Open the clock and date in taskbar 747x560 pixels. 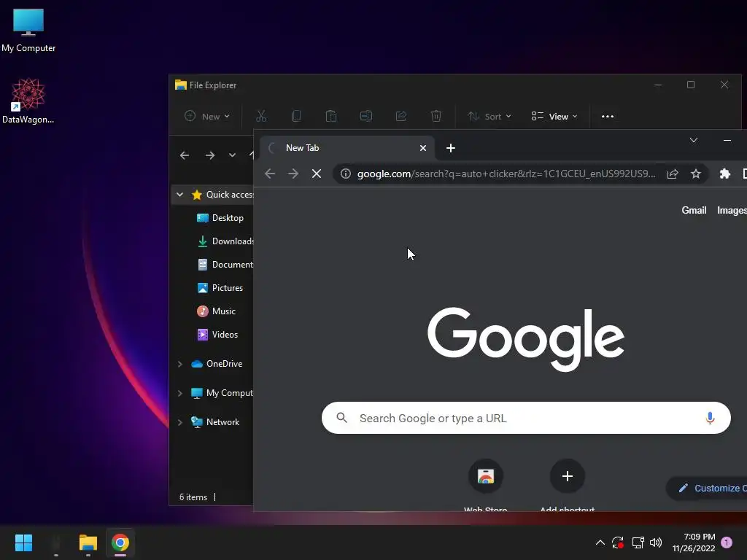point(694,542)
